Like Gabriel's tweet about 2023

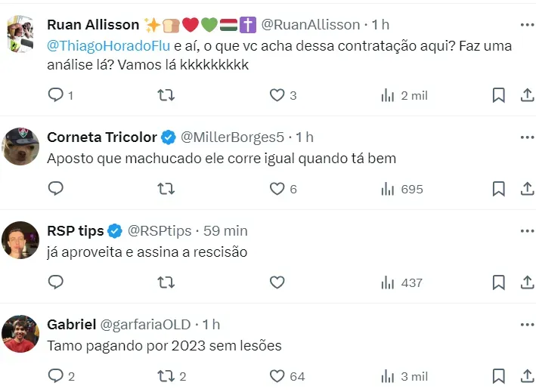tap(277, 376)
